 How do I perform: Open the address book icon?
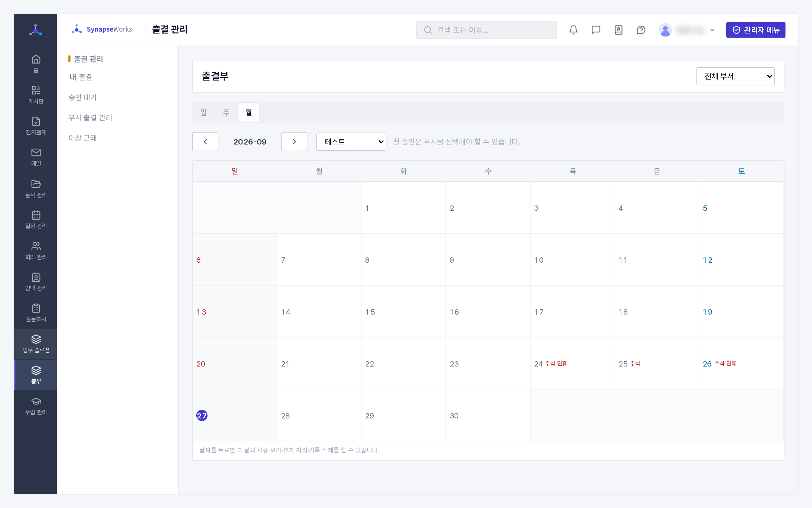point(618,30)
